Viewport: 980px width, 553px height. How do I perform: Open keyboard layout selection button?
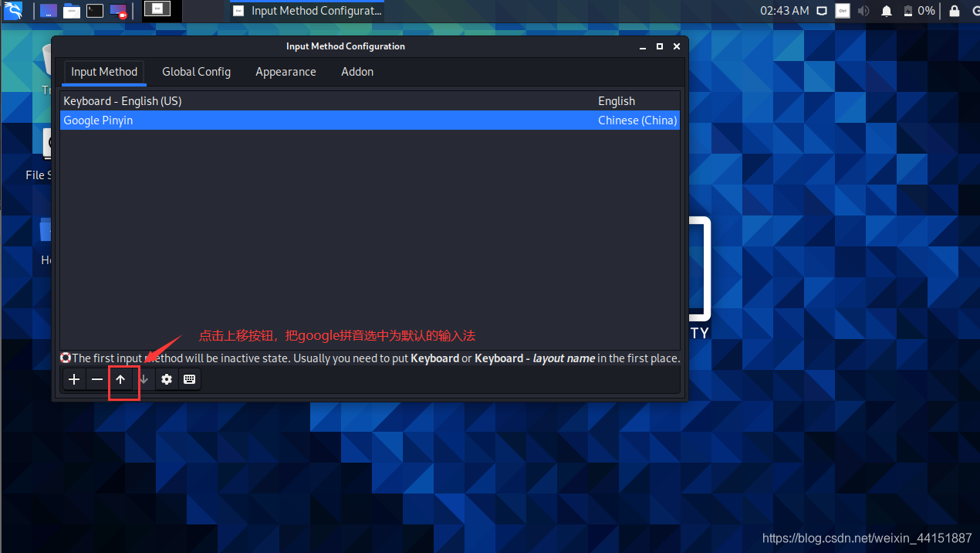coord(189,379)
